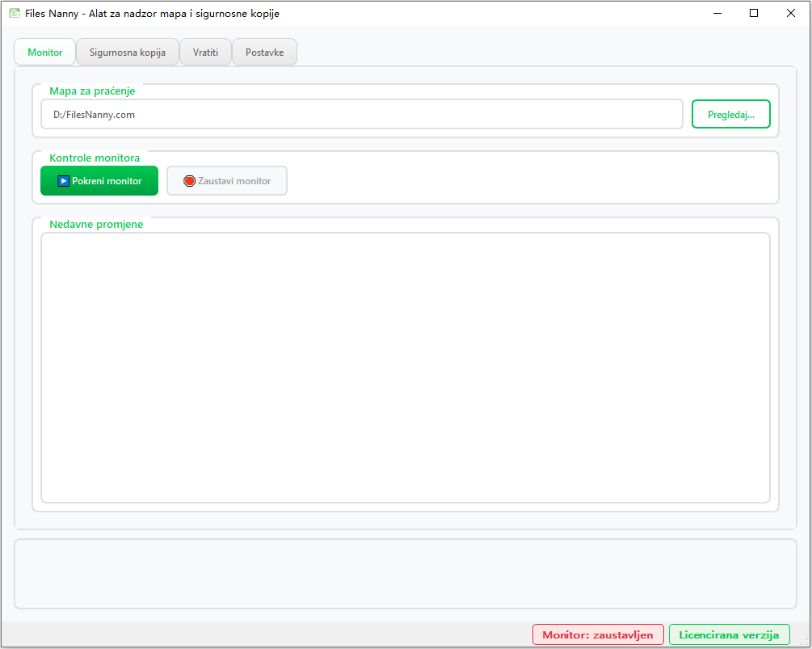Click the Pregledaj... folder browse button
812x649 pixels.
(x=730, y=113)
